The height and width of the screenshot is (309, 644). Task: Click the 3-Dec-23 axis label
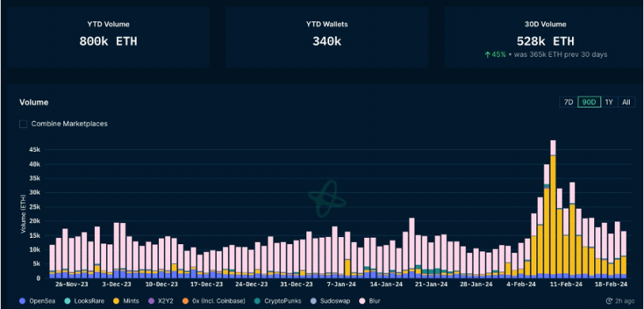(117, 284)
